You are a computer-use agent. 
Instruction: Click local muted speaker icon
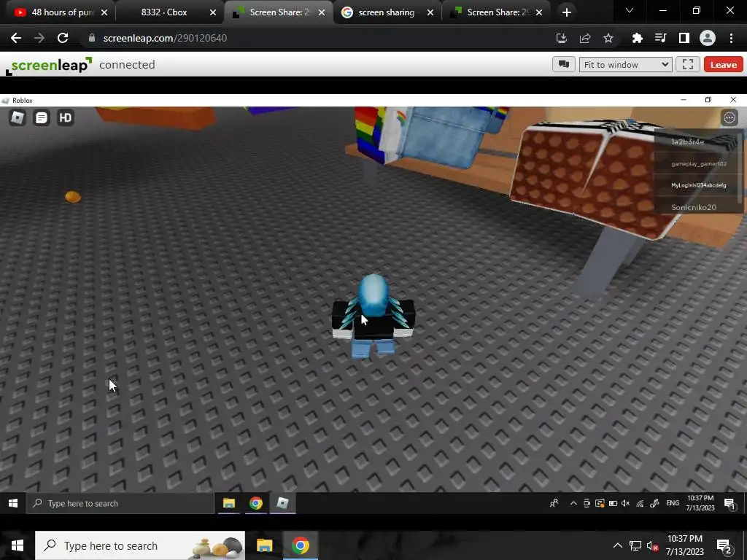653,545
